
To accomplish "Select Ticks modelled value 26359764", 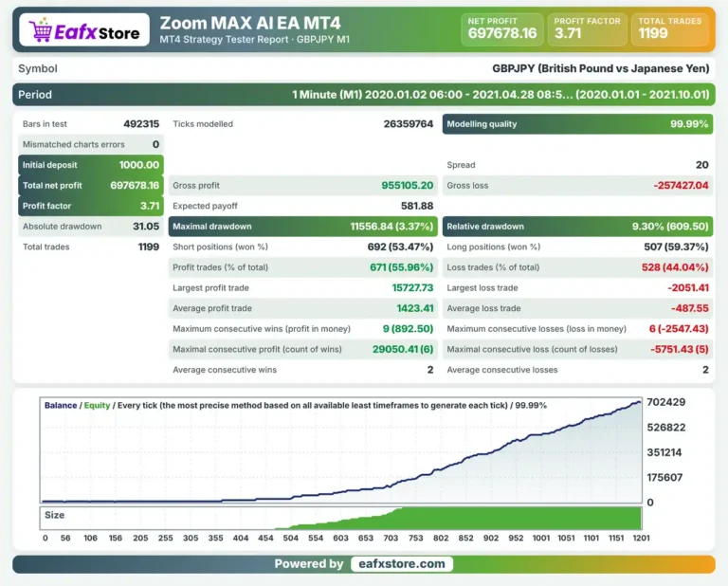I will click(409, 124).
